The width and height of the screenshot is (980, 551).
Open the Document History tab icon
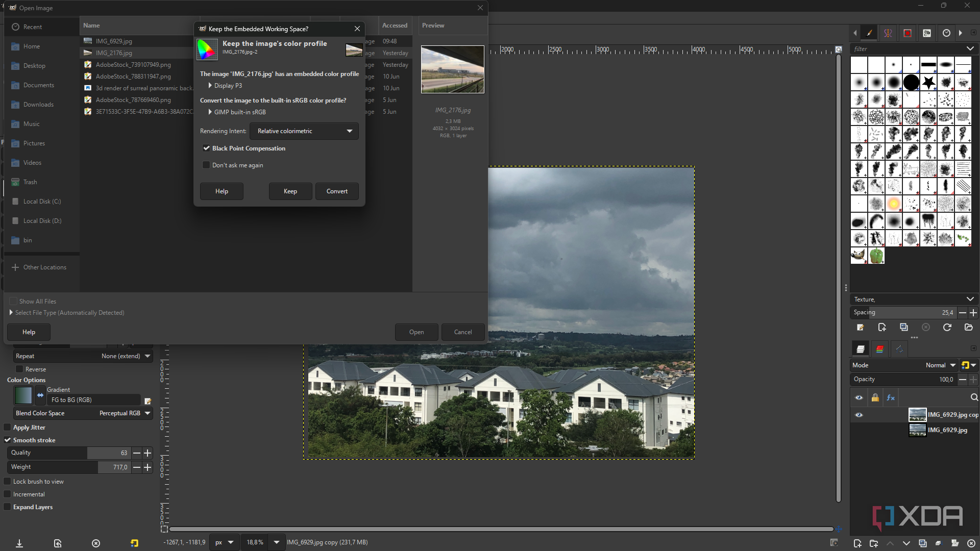pos(946,33)
